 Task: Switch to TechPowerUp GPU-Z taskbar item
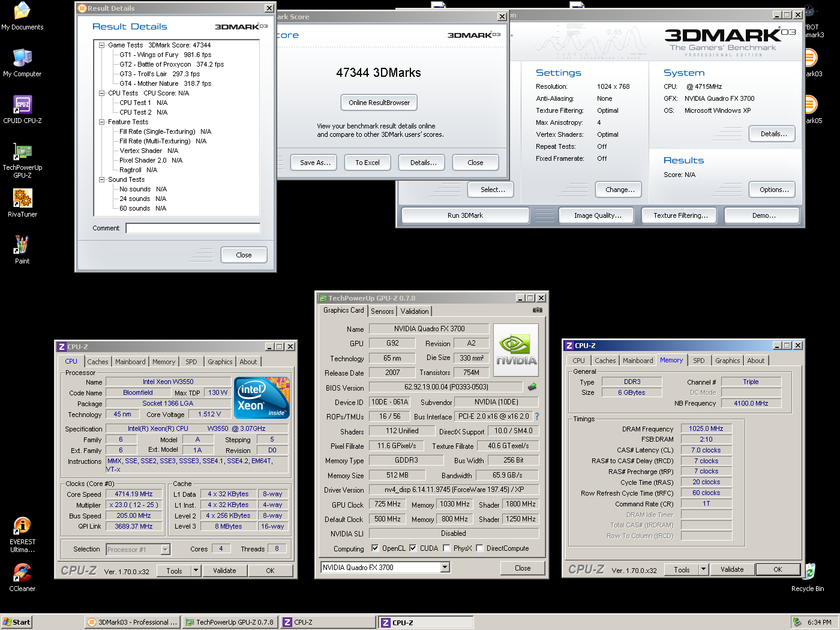point(230,622)
